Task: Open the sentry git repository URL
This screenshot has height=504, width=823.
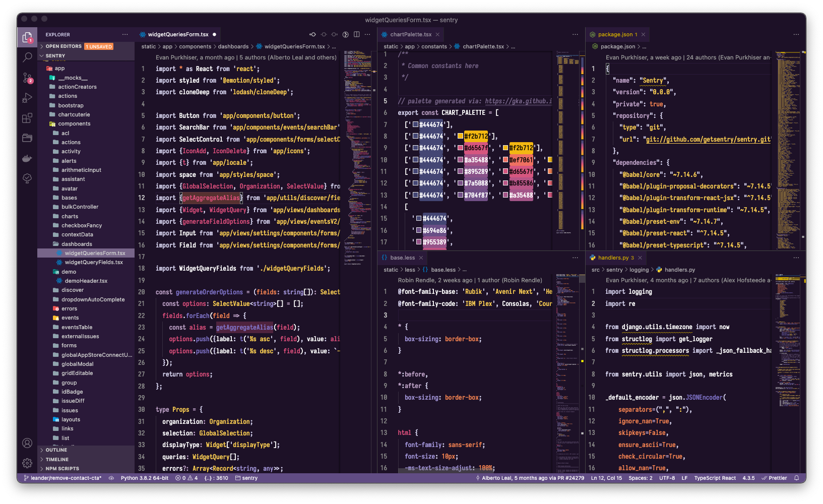Action: coord(708,140)
